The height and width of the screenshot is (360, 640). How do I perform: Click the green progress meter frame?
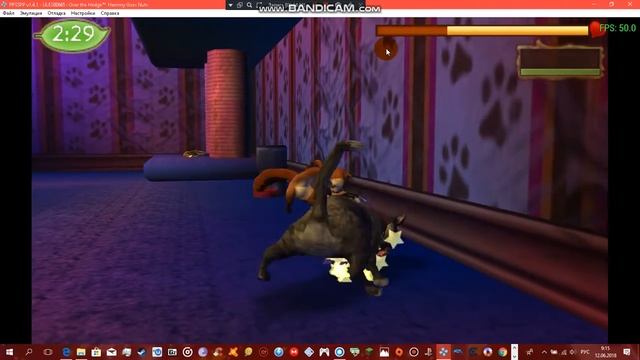tap(560, 62)
